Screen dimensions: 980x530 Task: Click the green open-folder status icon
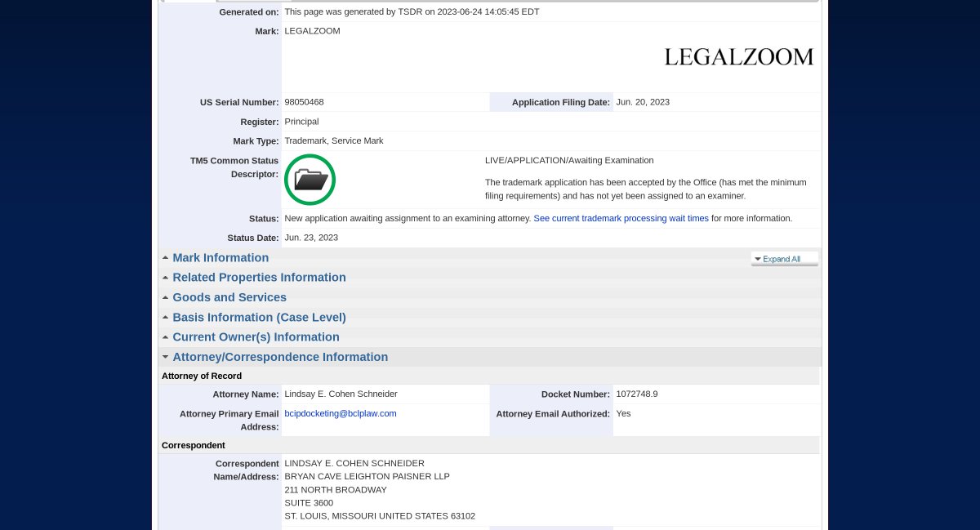[310, 180]
